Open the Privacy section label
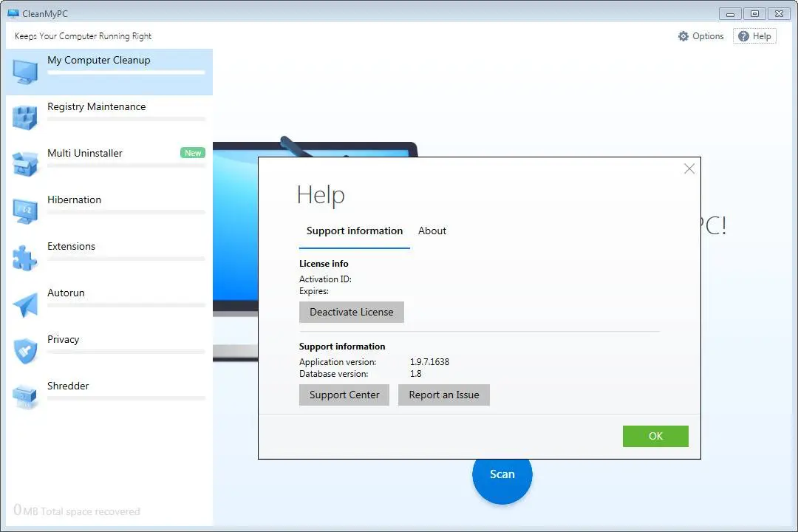 click(63, 340)
